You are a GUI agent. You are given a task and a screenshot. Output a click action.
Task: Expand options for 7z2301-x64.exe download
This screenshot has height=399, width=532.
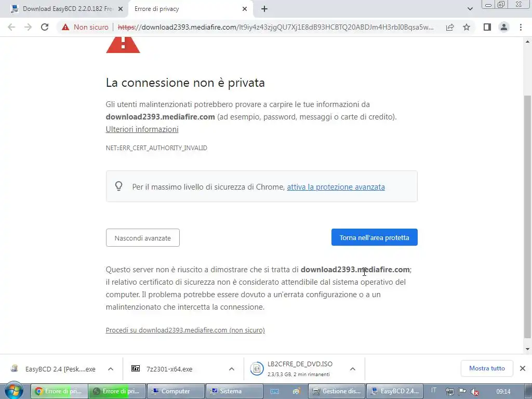(x=231, y=369)
